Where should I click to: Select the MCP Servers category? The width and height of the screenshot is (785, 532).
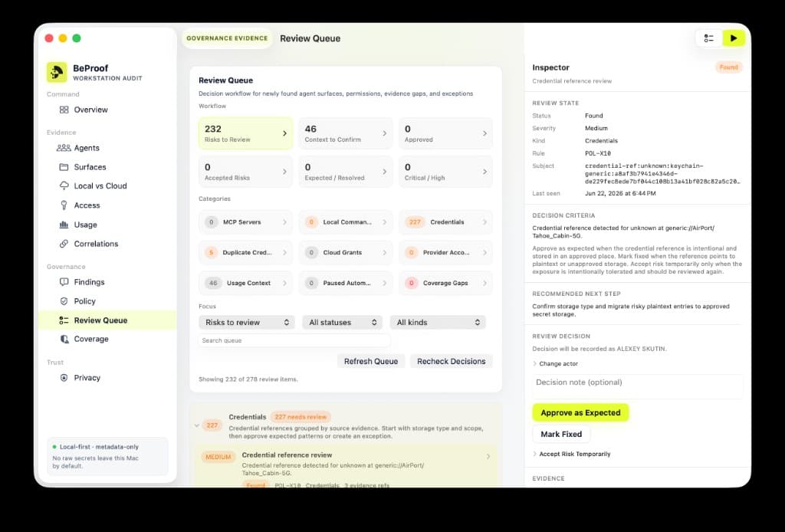245,222
